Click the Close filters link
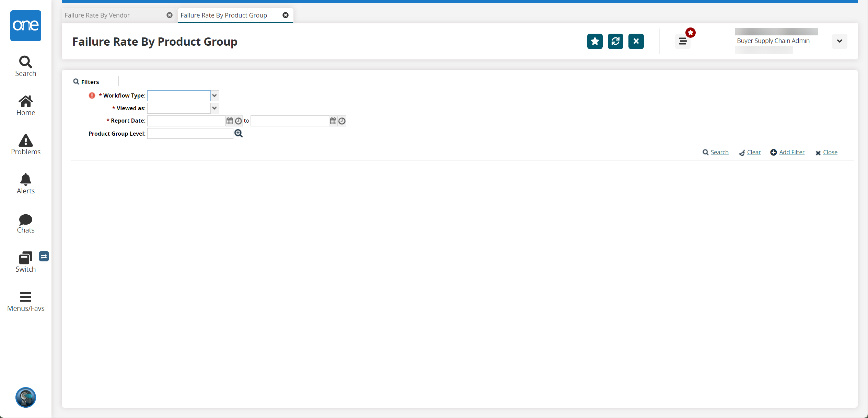This screenshot has width=868, height=418. pos(830,152)
